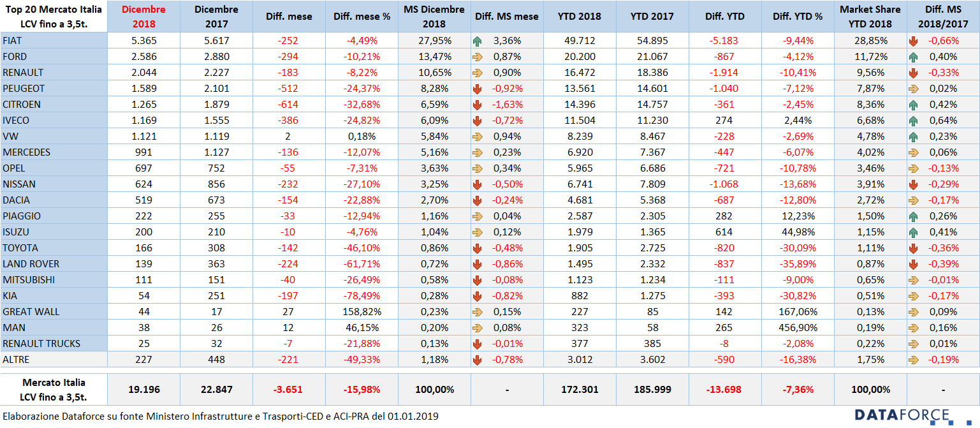Click the total Diff. mese % value -15,98%
Screen dimensions: 980x428
(362, 389)
